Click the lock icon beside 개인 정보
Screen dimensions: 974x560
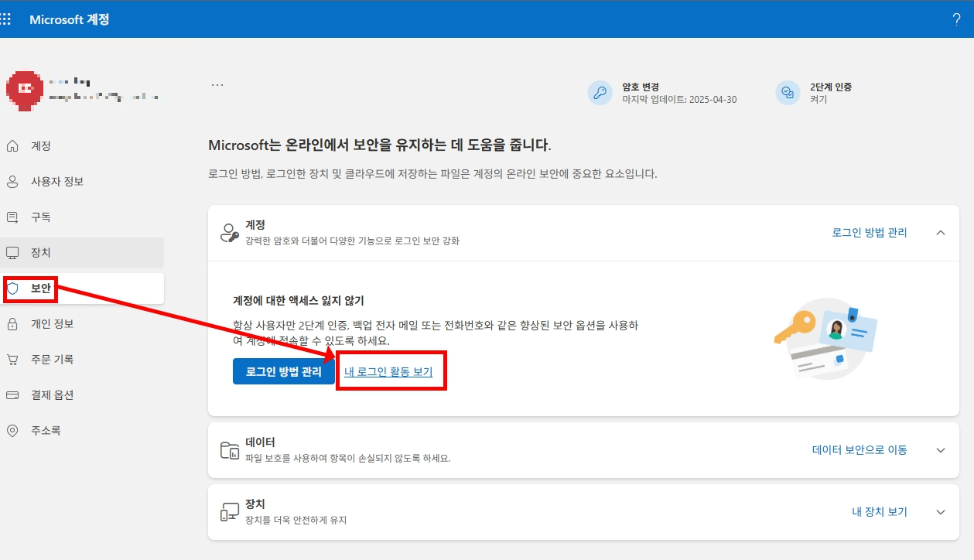coord(12,324)
